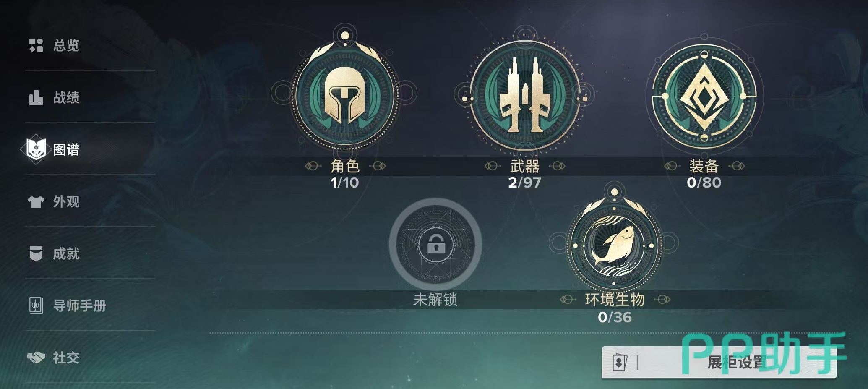The height and width of the screenshot is (389, 868).
Task: Click the 成就 badge icon
Action: pyautogui.click(x=36, y=254)
